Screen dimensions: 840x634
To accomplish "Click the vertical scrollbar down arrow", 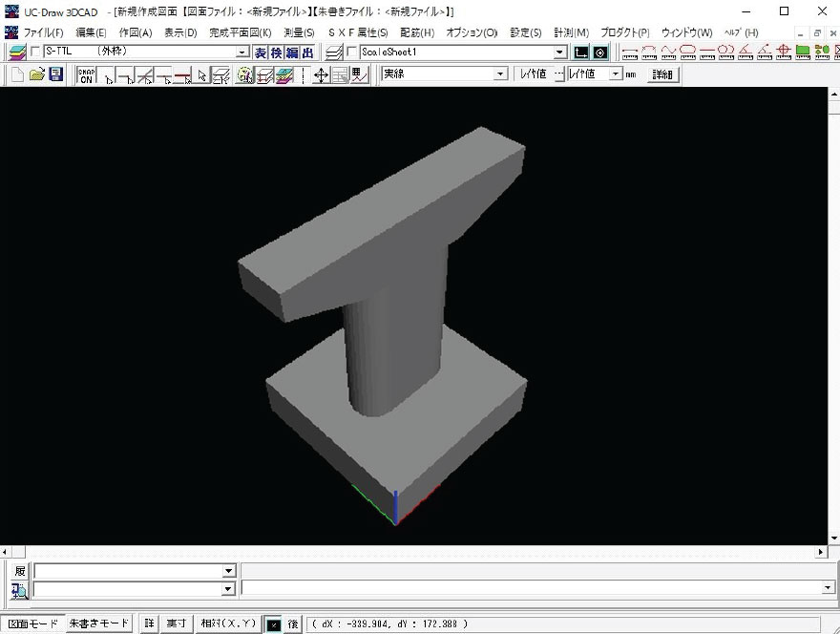I will (x=834, y=539).
